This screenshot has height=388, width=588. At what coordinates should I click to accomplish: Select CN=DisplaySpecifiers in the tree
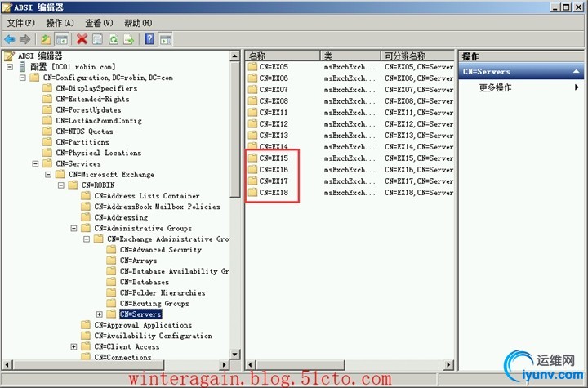[x=96, y=88]
